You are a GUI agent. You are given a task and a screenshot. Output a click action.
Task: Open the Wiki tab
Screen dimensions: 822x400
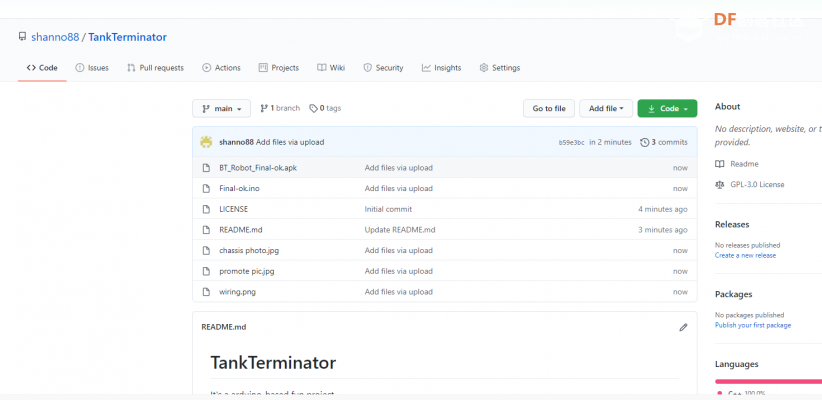pos(331,68)
